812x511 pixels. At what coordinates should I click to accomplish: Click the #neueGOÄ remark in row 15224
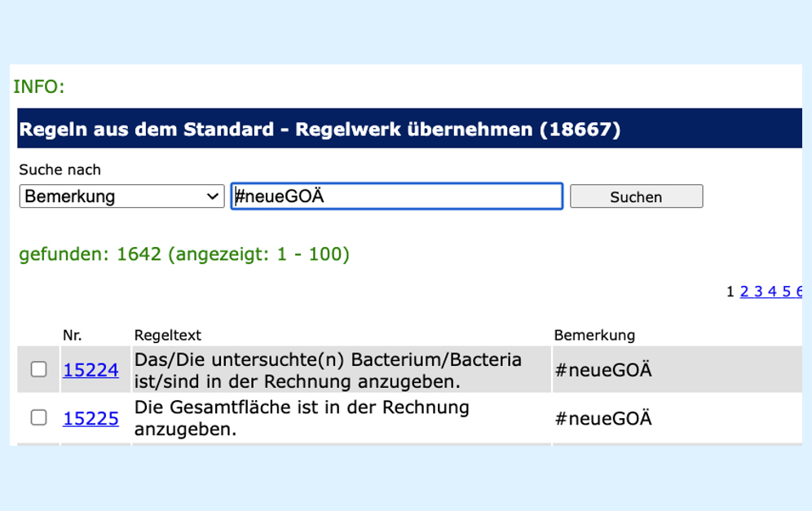603,371
